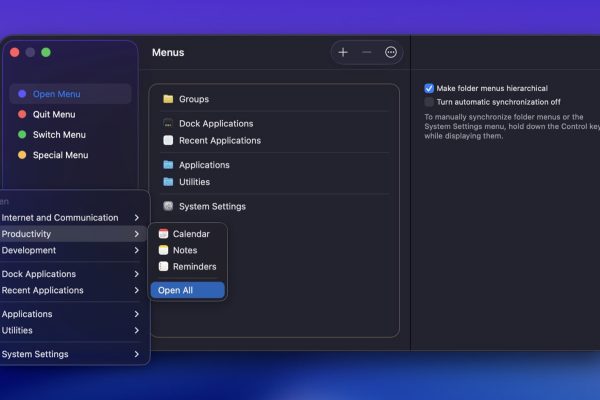600x400 pixels.
Task: Select Open Menu in sidebar
Action: click(70, 94)
